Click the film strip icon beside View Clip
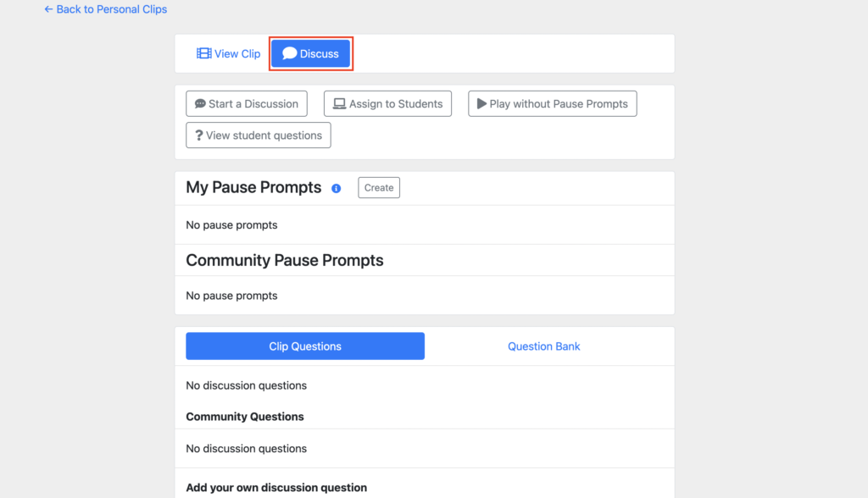Image resolution: width=868 pixels, height=498 pixels. pyautogui.click(x=203, y=53)
